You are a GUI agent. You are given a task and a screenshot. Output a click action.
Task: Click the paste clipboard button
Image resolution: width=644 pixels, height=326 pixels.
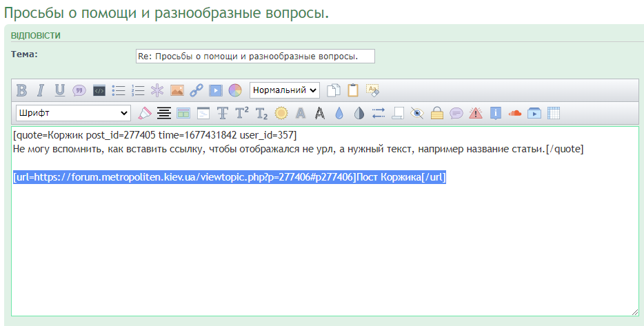pyautogui.click(x=353, y=90)
